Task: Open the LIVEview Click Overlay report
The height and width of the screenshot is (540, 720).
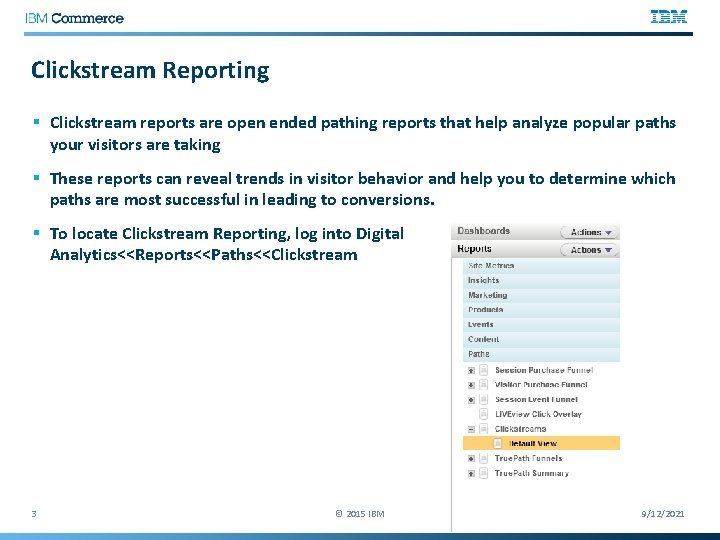Action: click(x=538, y=414)
